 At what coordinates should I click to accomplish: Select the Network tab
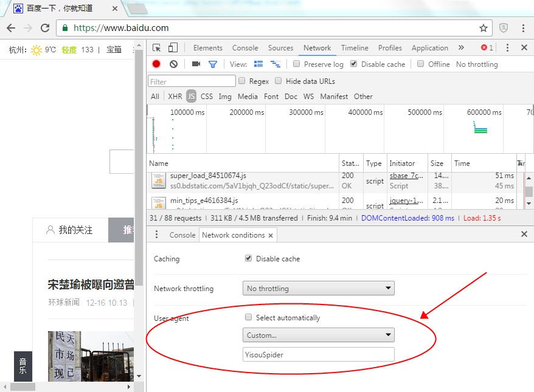[317, 48]
